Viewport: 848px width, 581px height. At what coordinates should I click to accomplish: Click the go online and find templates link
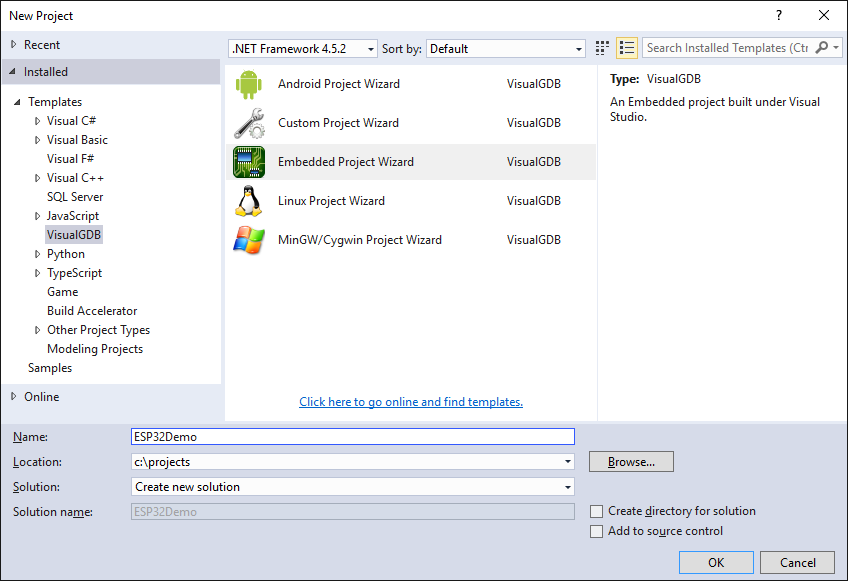(411, 402)
